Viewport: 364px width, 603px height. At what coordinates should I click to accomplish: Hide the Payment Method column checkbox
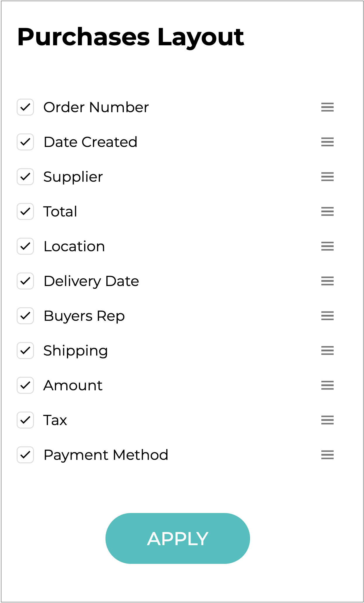[x=25, y=455]
